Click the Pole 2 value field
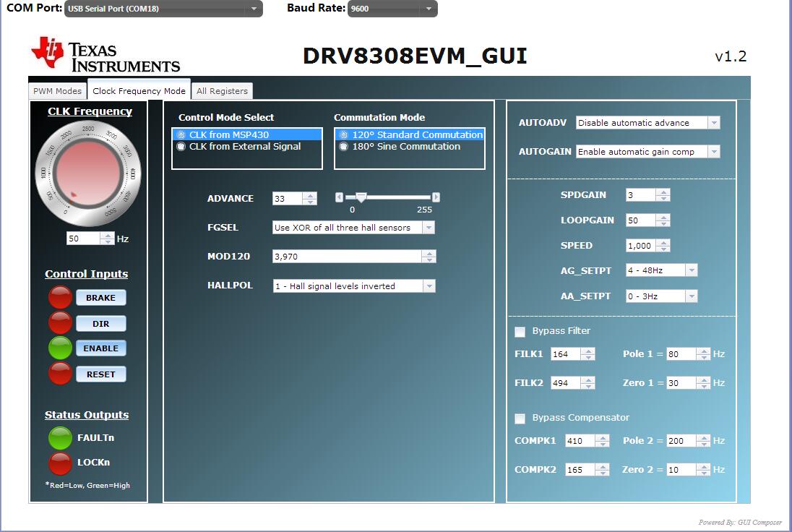The height and width of the screenshot is (532, 792). [x=681, y=440]
